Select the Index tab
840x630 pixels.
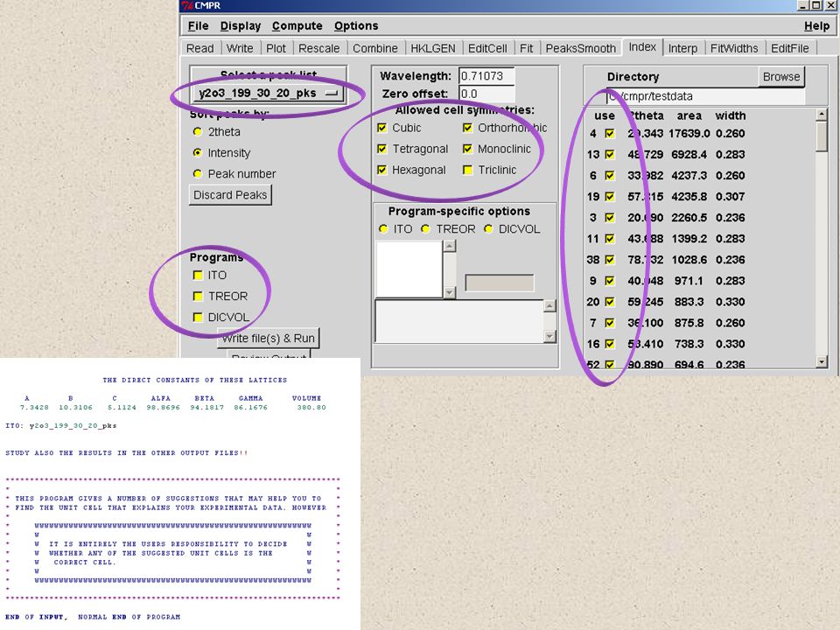(642, 46)
